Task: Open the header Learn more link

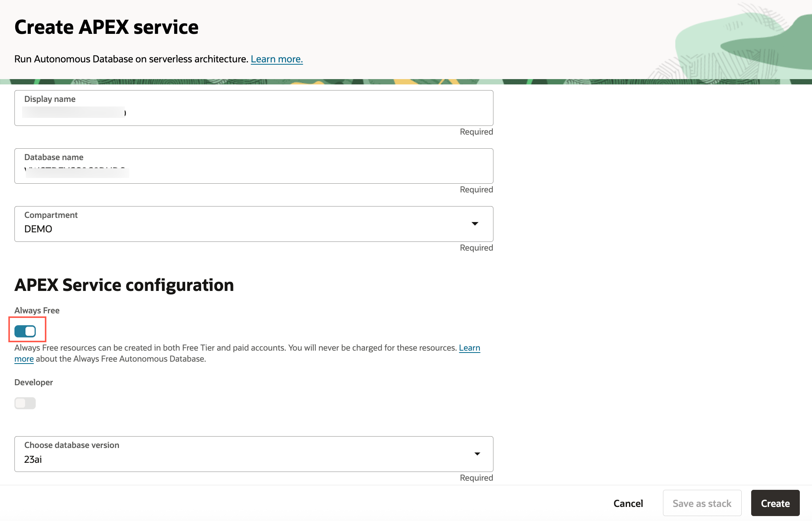Action: tap(276, 59)
